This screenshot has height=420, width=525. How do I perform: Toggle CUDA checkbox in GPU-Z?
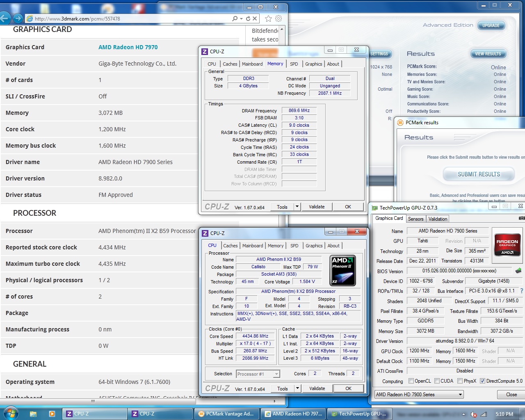click(x=437, y=381)
